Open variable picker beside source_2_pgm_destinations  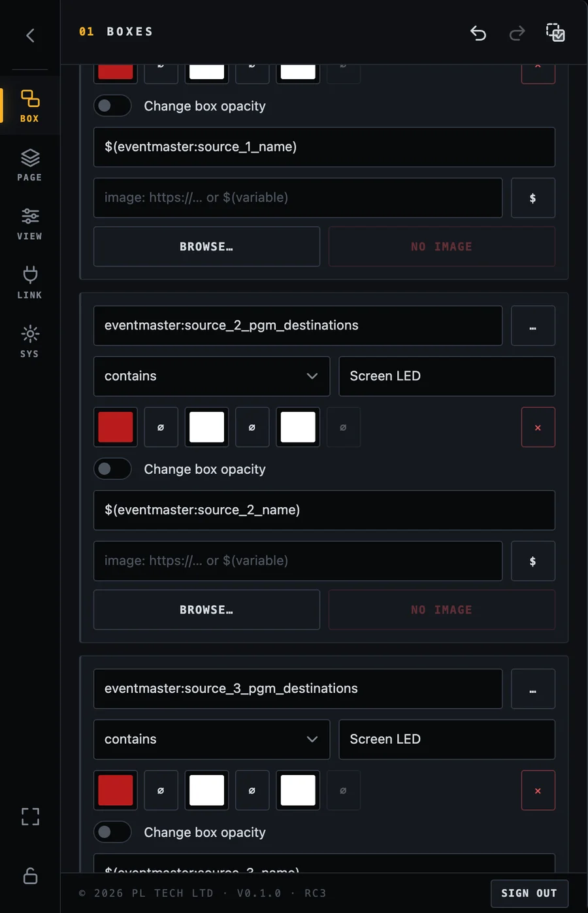pyautogui.click(x=533, y=325)
